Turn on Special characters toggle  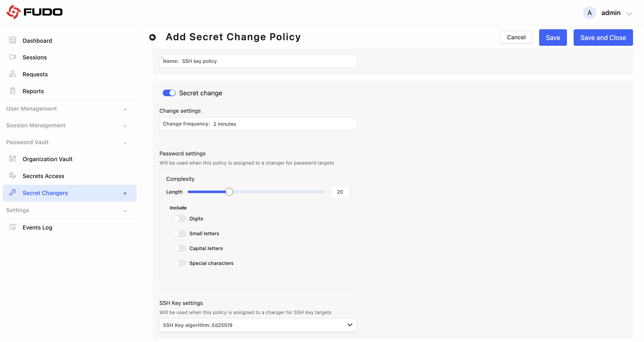[x=179, y=263]
